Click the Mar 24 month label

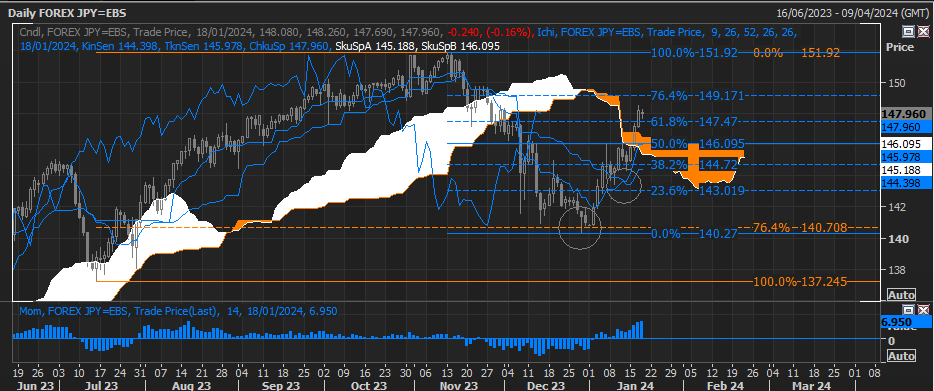pyautogui.click(x=812, y=386)
